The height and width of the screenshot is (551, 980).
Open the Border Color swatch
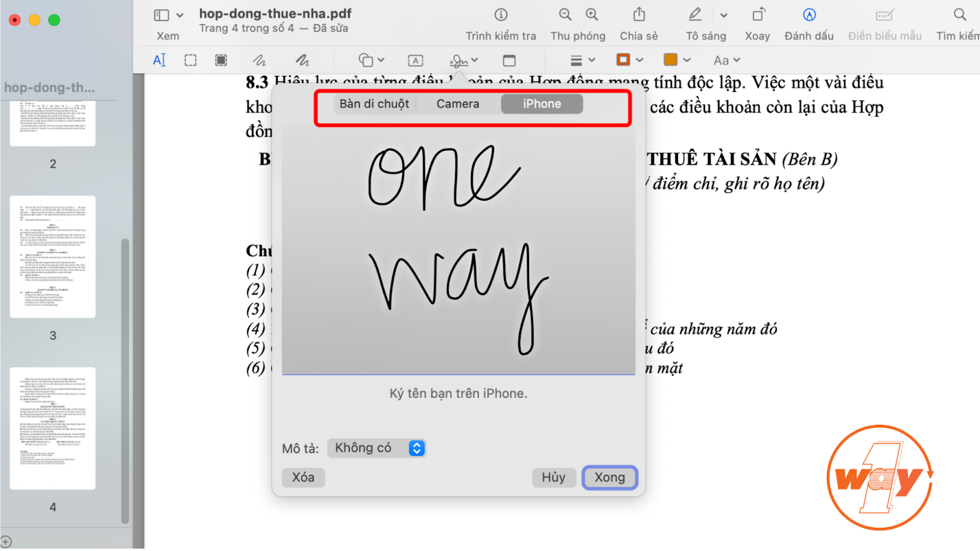point(623,59)
